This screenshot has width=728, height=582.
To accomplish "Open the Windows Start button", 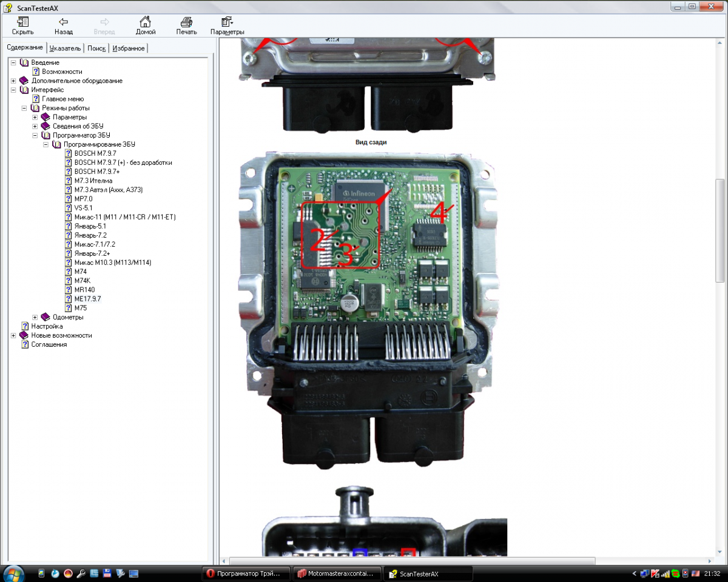I will point(13,573).
